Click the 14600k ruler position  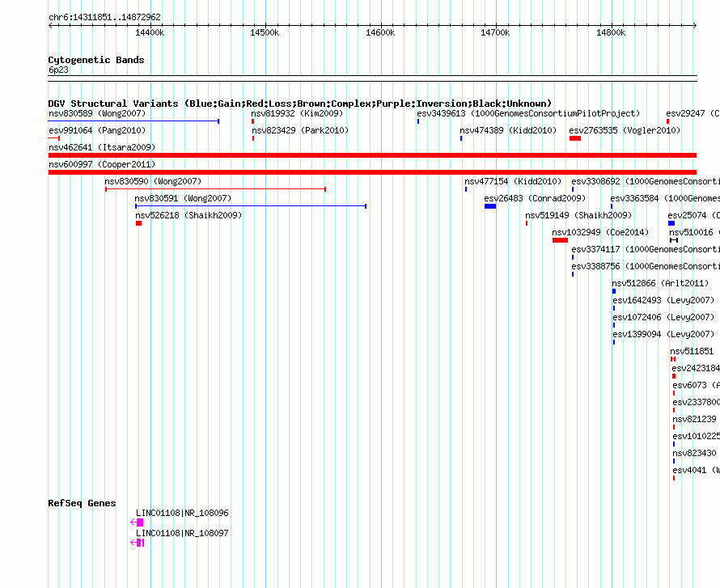click(x=380, y=32)
